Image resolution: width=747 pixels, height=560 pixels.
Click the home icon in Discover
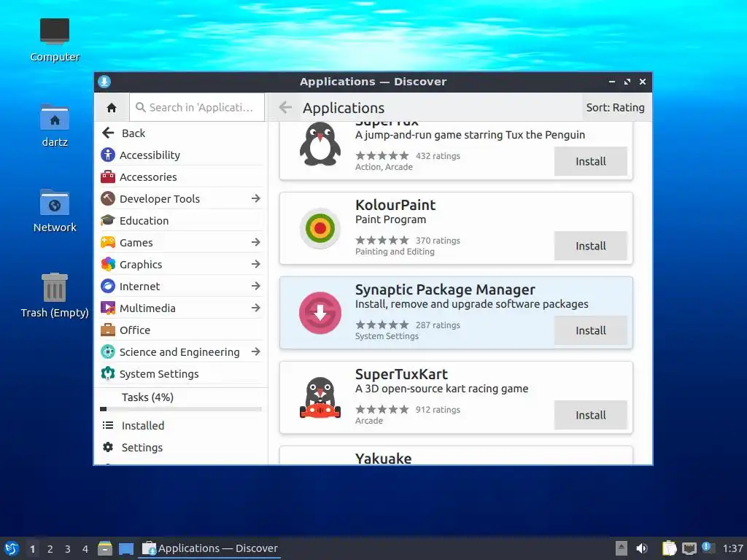click(112, 108)
